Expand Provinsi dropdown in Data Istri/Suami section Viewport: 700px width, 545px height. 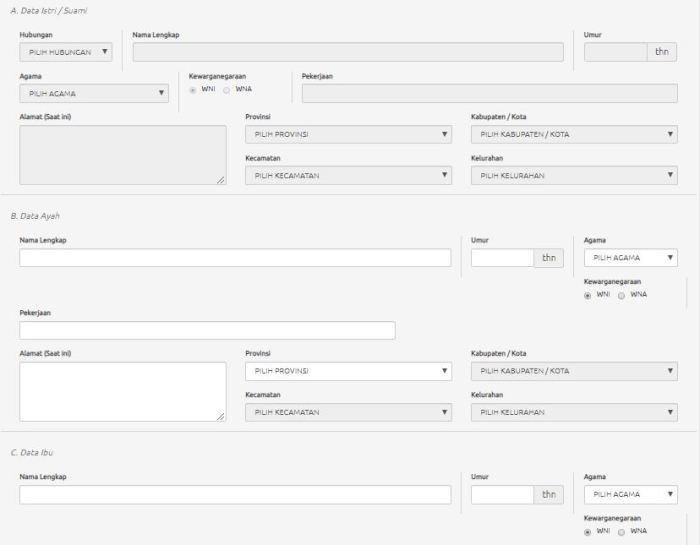348,134
